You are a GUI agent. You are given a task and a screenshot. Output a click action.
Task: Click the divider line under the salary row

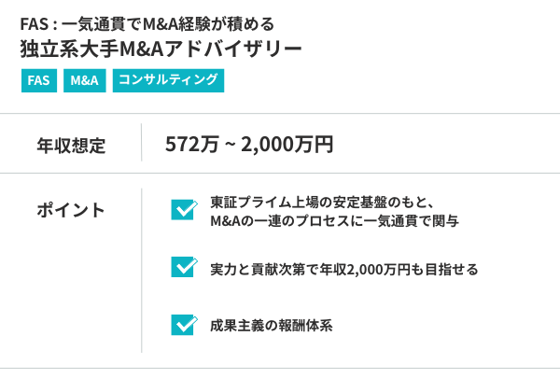[x=280, y=173]
